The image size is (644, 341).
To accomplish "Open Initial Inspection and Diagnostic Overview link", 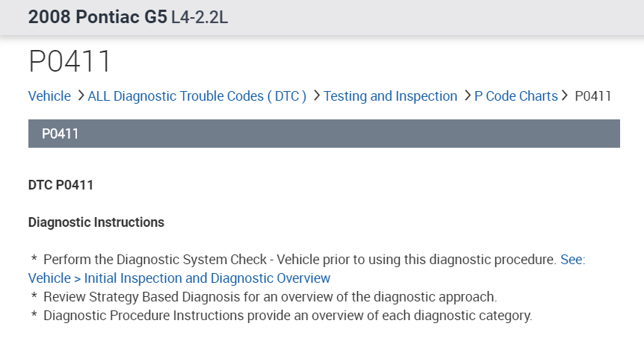I will 179,278.
